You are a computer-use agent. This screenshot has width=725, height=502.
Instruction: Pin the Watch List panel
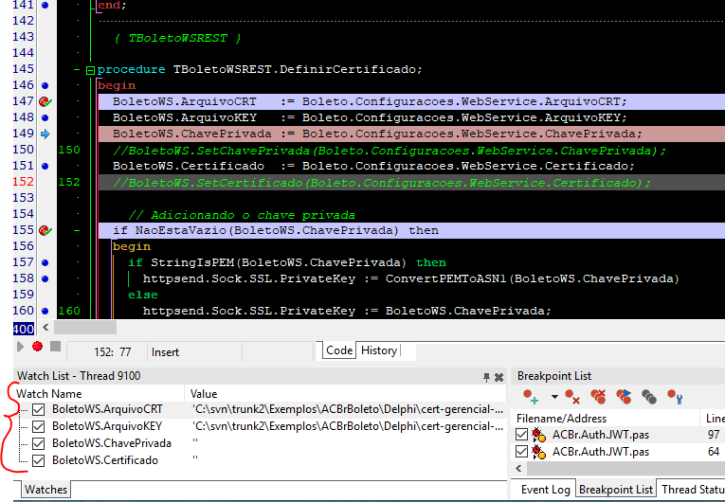point(486,377)
